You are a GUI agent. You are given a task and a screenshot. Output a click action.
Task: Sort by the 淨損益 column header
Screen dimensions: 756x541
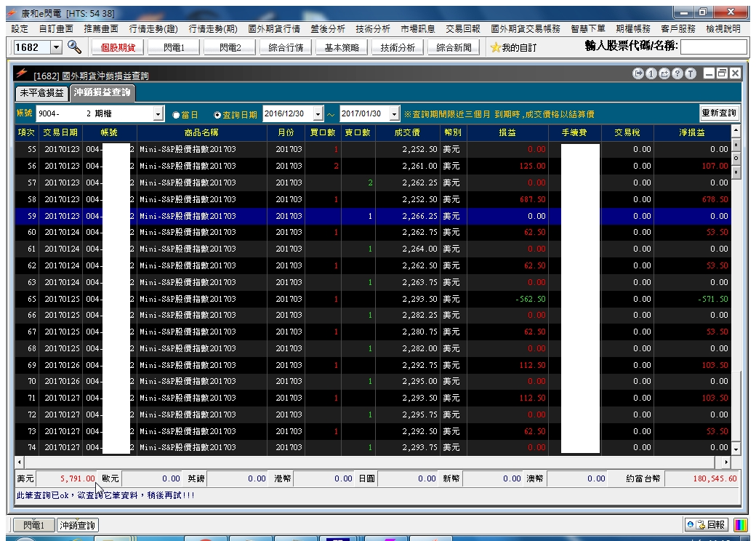(692, 132)
